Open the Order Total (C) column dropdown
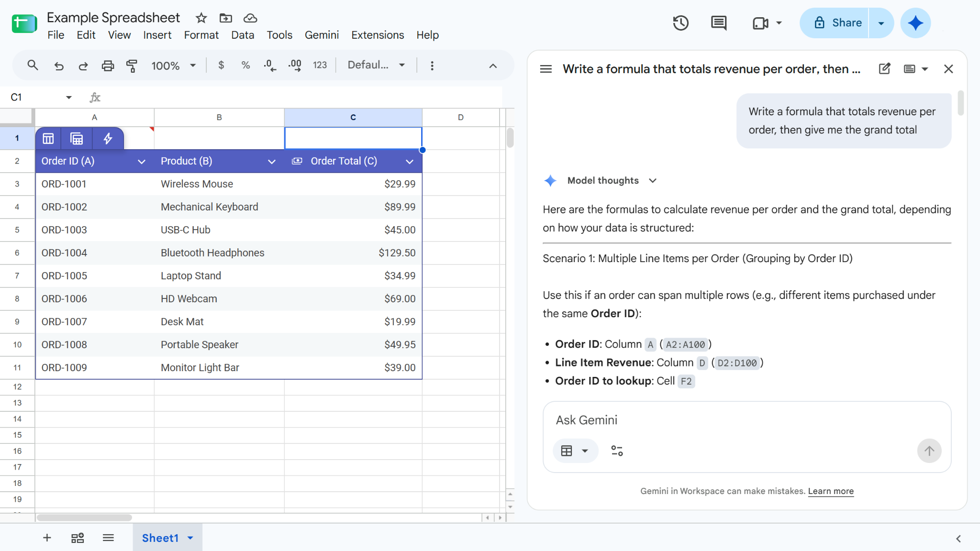 click(410, 161)
